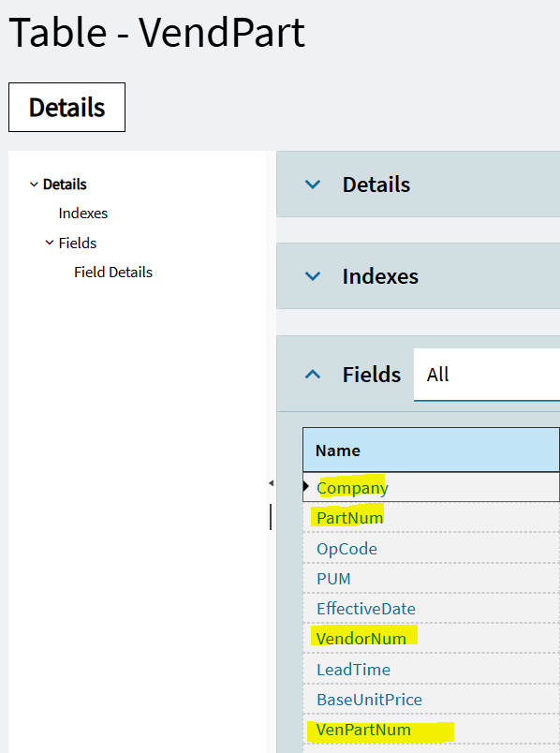
Task: Select Fields in the navigation tree
Action: (78, 243)
